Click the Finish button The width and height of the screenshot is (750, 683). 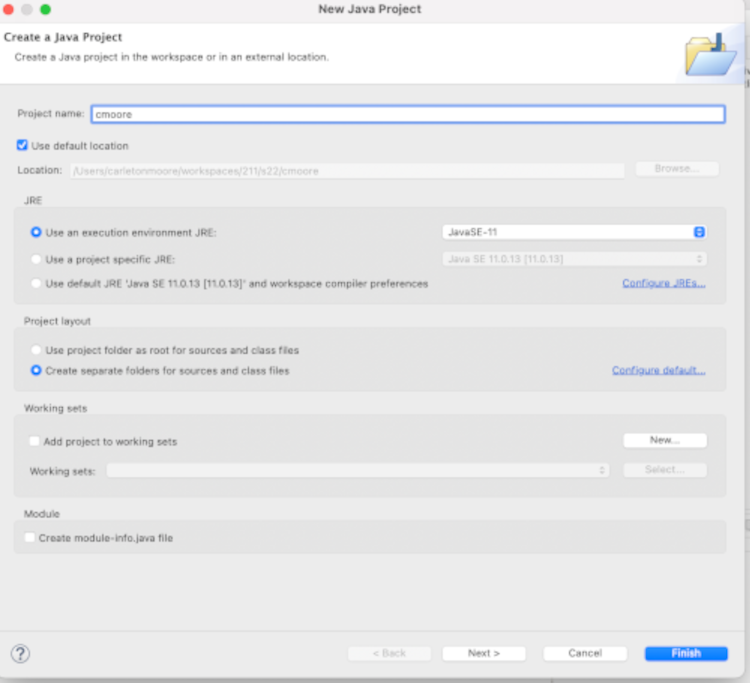[686, 653]
